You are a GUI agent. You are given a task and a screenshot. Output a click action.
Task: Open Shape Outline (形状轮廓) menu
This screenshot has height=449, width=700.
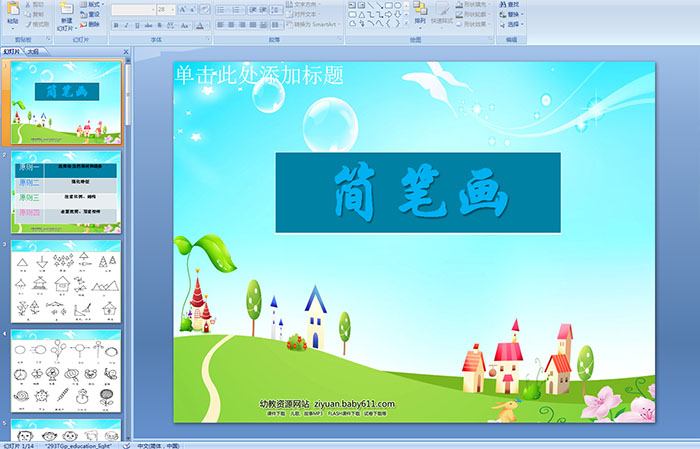pyautogui.click(x=475, y=14)
